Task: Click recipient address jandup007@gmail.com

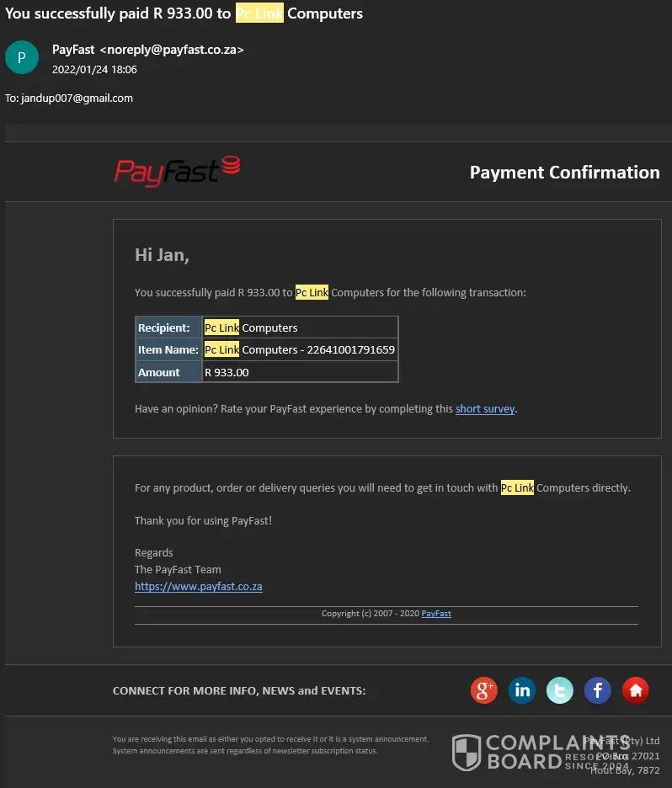Action: click(x=77, y=98)
